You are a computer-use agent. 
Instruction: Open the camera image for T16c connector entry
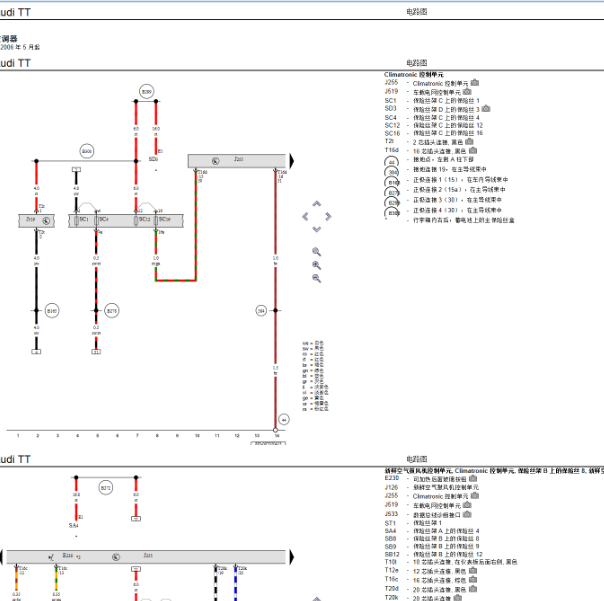[x=473, y=579]
